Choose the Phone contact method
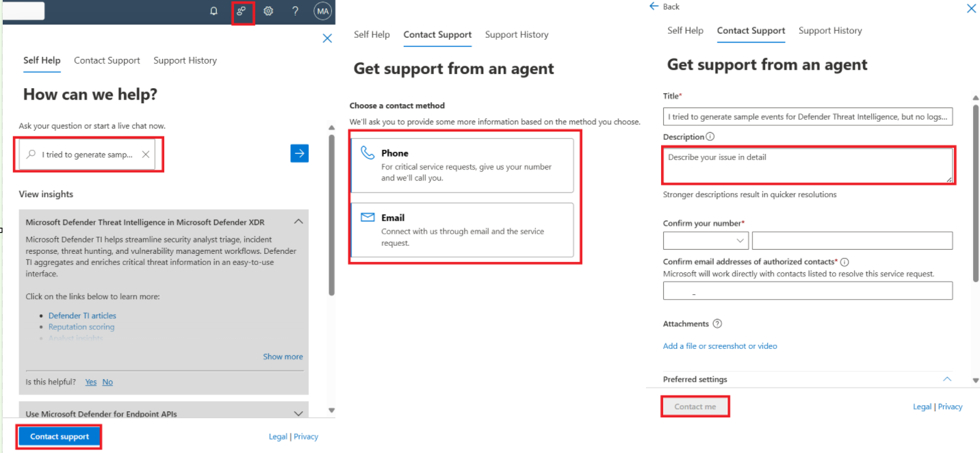 pyautogui.click(x=462, y=166)
